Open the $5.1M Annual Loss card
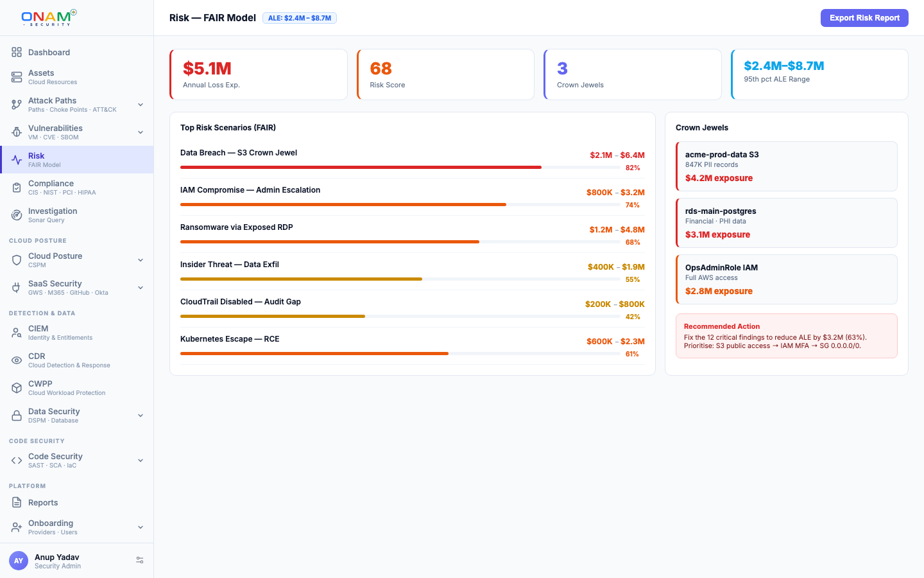The width and height of the screenshot is (924, 578). (x=259, y=74)
